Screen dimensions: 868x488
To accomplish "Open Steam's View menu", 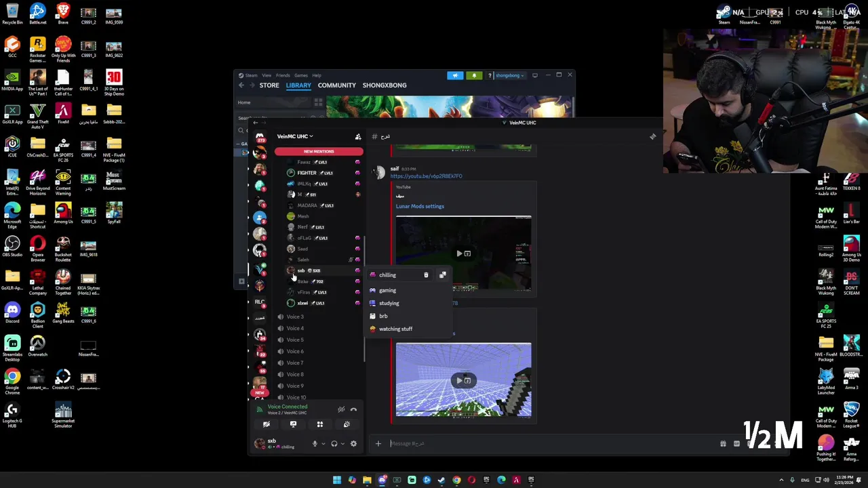I will (267, 75).
